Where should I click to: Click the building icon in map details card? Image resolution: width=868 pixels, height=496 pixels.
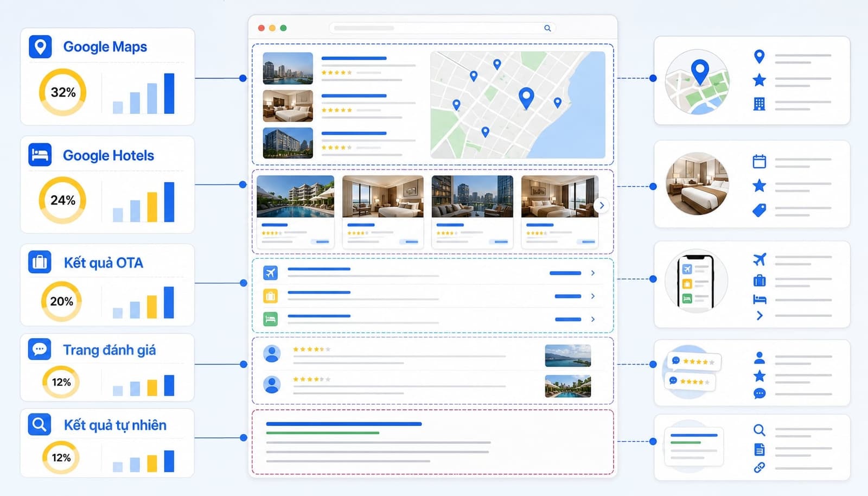tap(759, 104)
